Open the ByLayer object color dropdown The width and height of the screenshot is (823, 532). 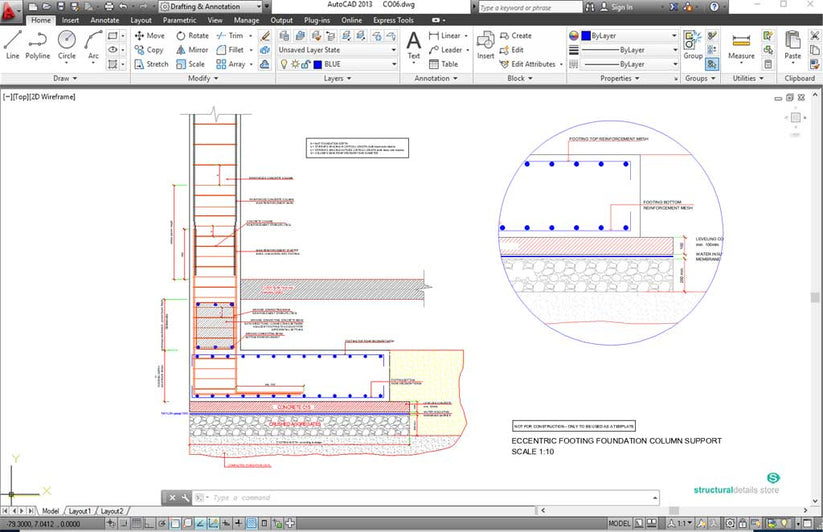[x=630, y=36]
